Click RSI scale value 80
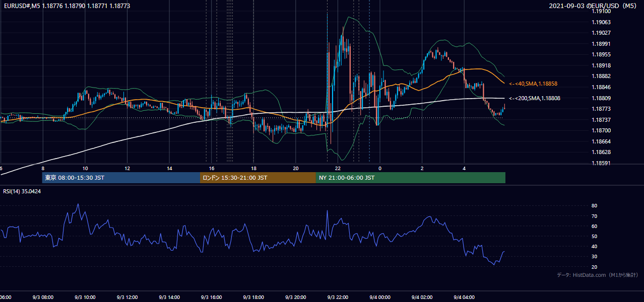 point(594,206)
